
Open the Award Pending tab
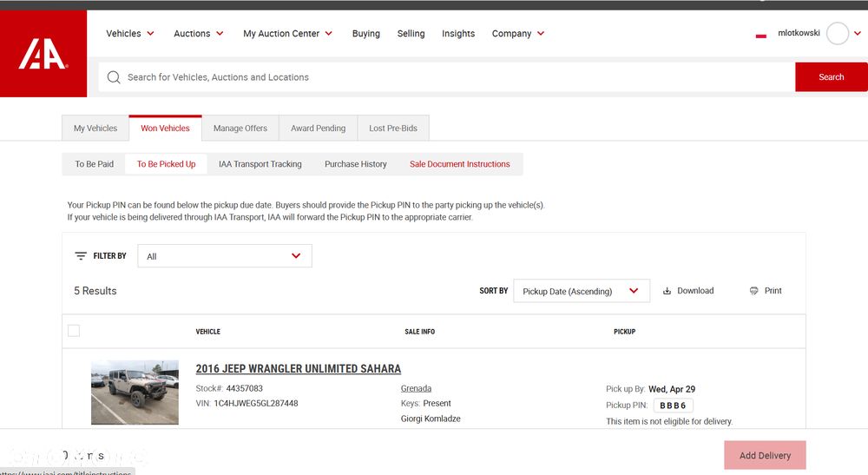point(319,128)
